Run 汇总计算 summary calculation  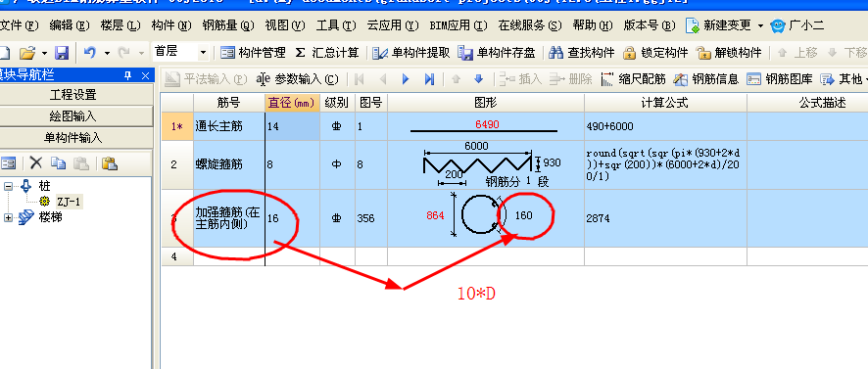click(x=327, y=53)
